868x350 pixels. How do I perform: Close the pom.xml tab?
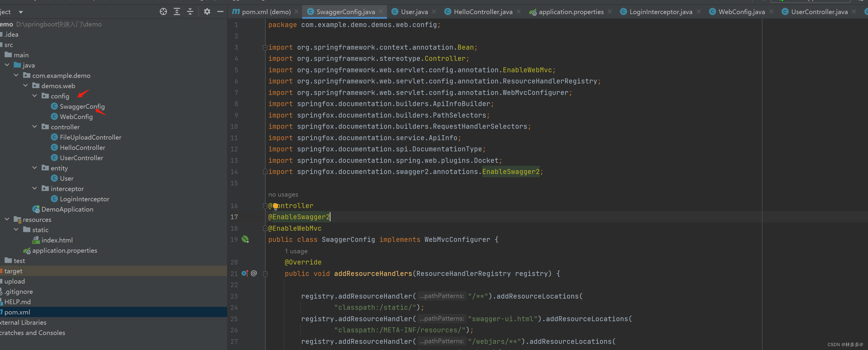pyautogui.click(x=296, y=12)
